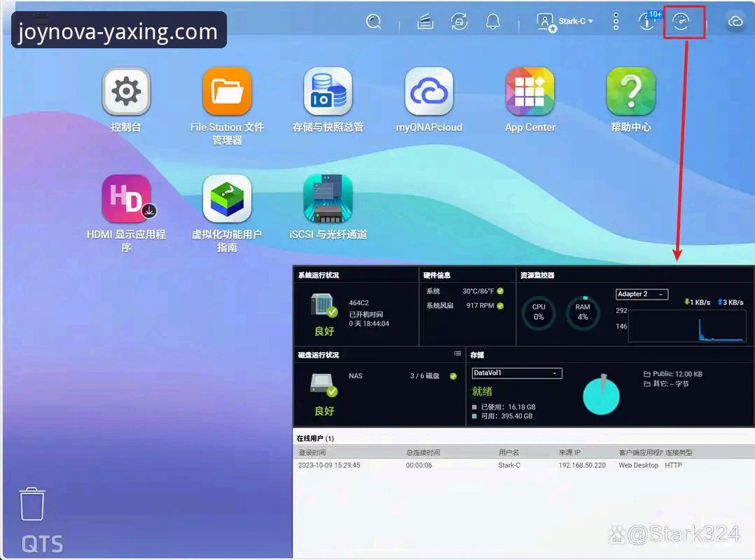Image resolution: width=755 pixels, height=560 pixels.
Task: Sort by 登录时间 column header
Action: click(x=312, y=453)
